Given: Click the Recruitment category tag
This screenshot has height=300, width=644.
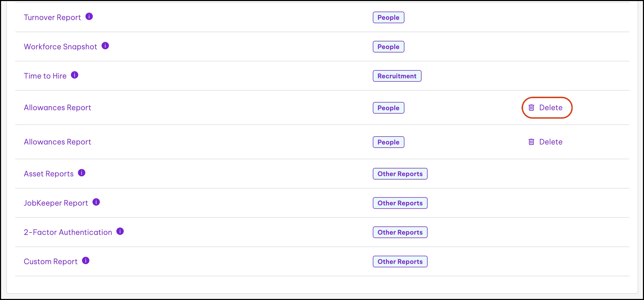Looking at the screenshot, I should point(397,76).
